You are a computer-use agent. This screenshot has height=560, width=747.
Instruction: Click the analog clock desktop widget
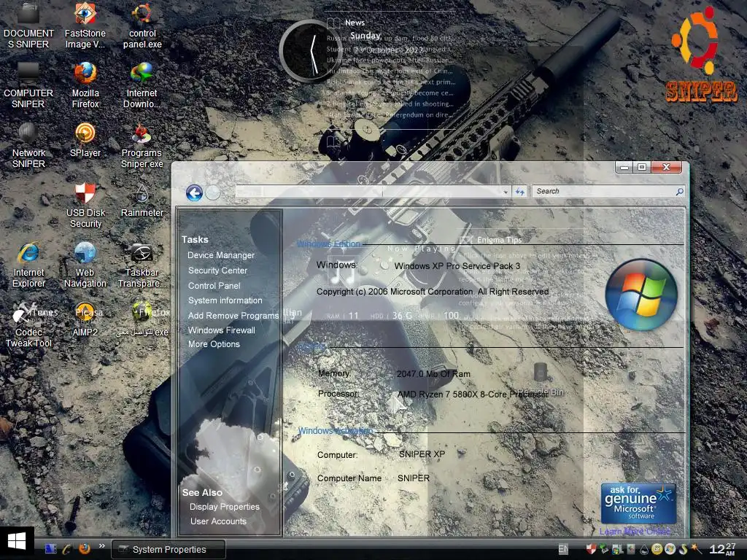tap(309, 52)
